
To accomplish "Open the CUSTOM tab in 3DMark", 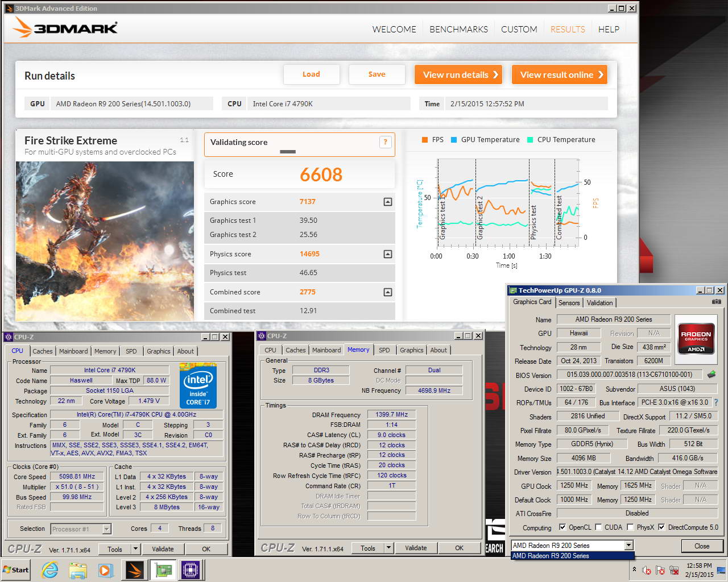I will pos(519,30).
